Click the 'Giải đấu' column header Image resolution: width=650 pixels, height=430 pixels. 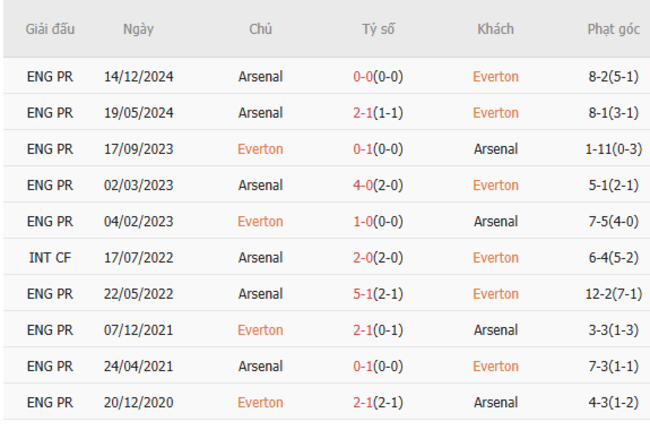tap(49, 29)
